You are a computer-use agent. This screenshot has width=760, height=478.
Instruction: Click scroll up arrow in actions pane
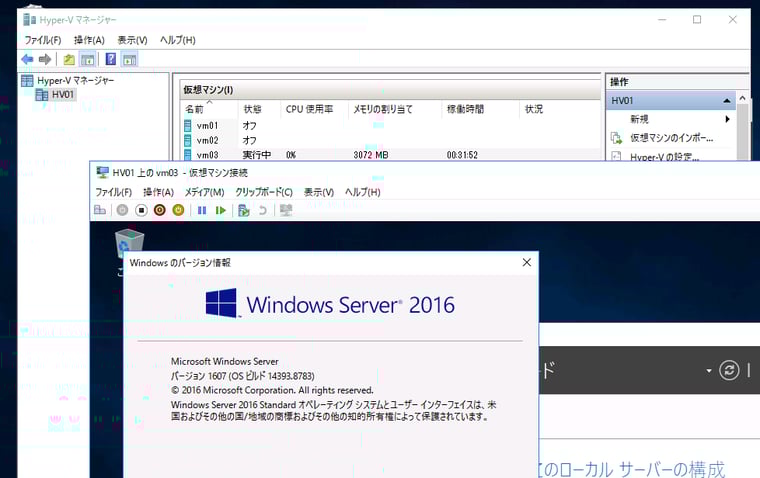[743, 98]
